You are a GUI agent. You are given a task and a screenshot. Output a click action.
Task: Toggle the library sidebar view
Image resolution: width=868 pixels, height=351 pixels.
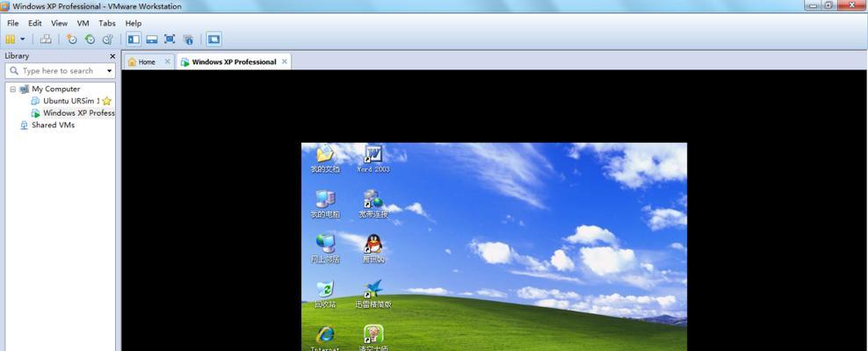[x=134, y=39]
